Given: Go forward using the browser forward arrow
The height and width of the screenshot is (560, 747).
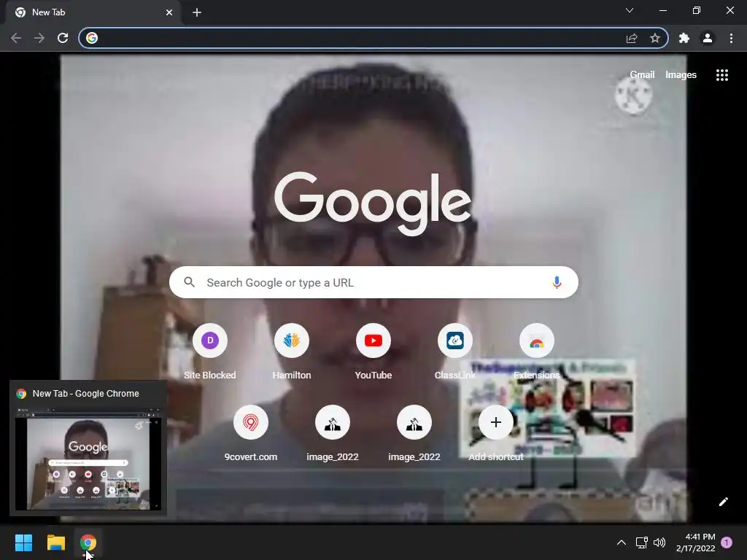Looking at the screenshot, I should tap(39, 38).
